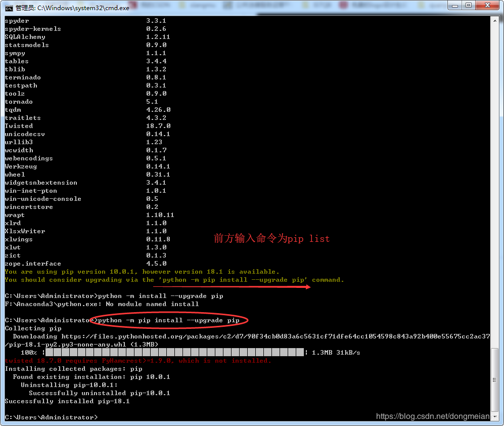Image resolution: width=504 pixels, height=426 pixels.
Task: Click the 'tornado' package name
Action: [x=19, y=102]
